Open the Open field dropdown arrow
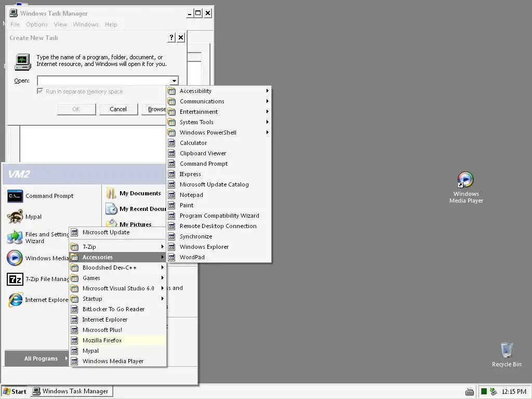The height and width of the screenshot is (399, 532). point(174,81)
